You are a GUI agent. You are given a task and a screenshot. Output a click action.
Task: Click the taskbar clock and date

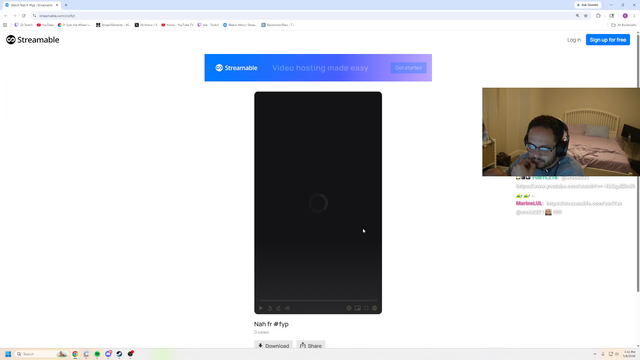pyautogui.click(x=629, y=354)
